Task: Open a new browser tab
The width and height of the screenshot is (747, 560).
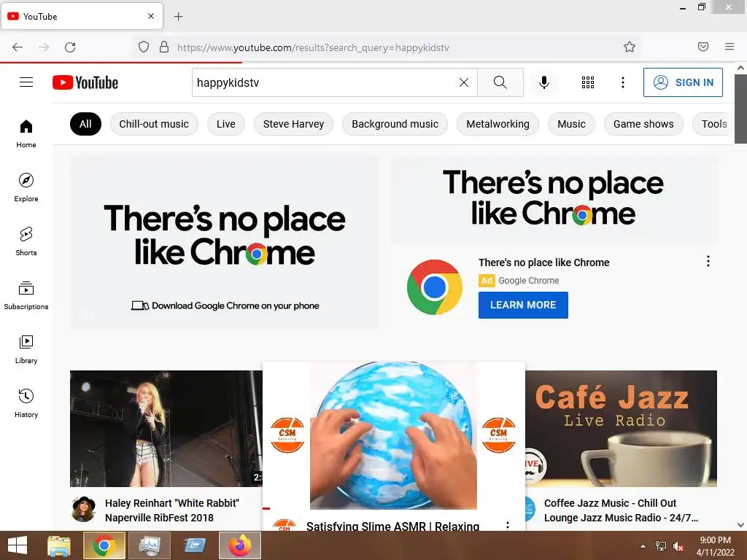Action: [178, 17]
